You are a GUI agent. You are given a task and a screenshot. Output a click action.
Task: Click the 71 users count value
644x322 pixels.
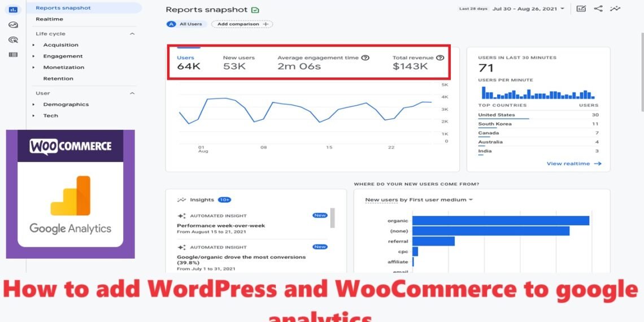click(486, 68)
